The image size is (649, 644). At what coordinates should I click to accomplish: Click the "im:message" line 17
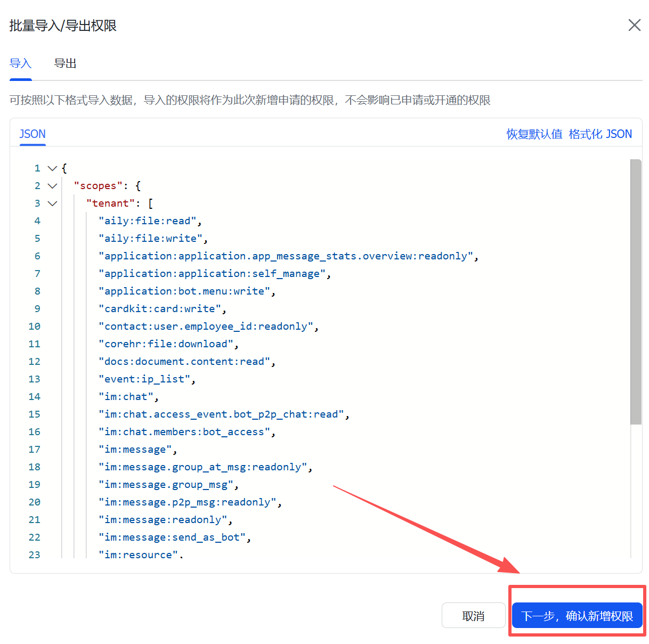(x=137, y=450)
